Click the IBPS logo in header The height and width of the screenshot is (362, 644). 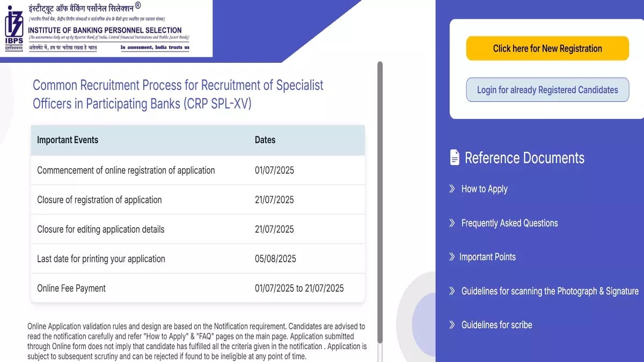tap(14, 28)
